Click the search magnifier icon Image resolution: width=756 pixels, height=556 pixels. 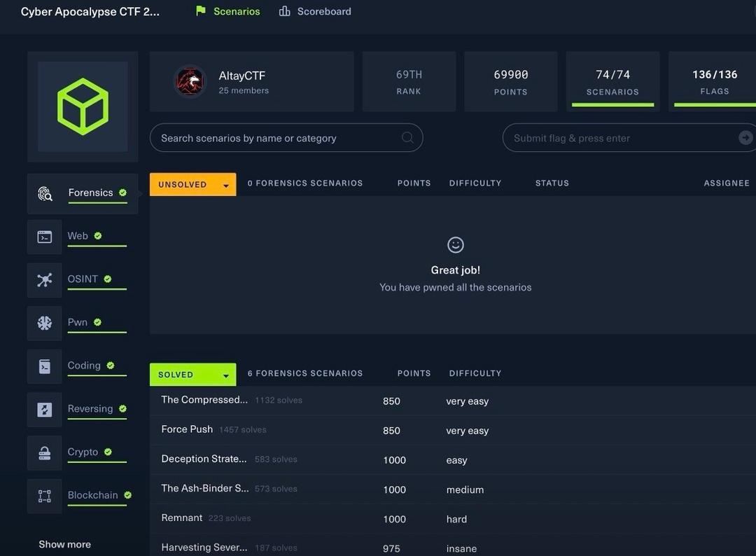407,138
